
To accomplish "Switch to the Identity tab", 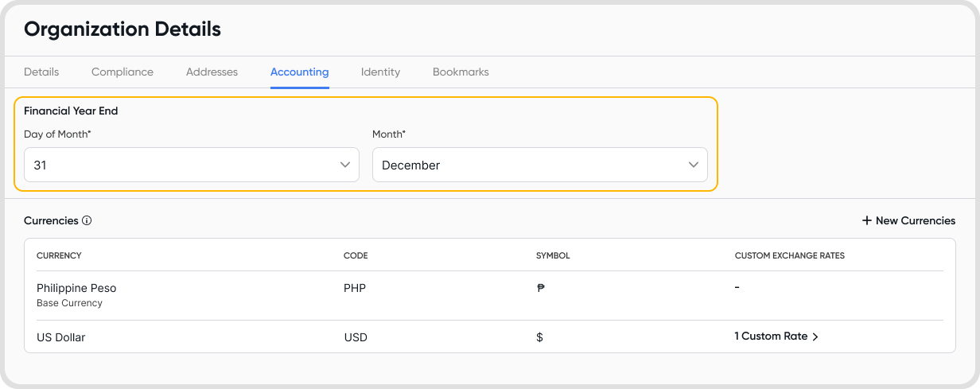I will pyautogui.click(x=380, y=72).
